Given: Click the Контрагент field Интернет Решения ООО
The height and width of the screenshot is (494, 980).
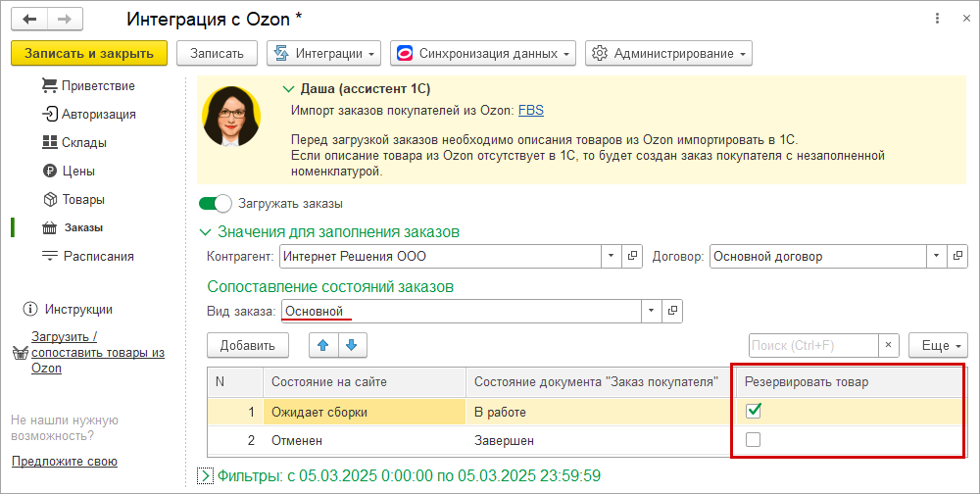Looking at the screenshot, I should pos(440,256).
